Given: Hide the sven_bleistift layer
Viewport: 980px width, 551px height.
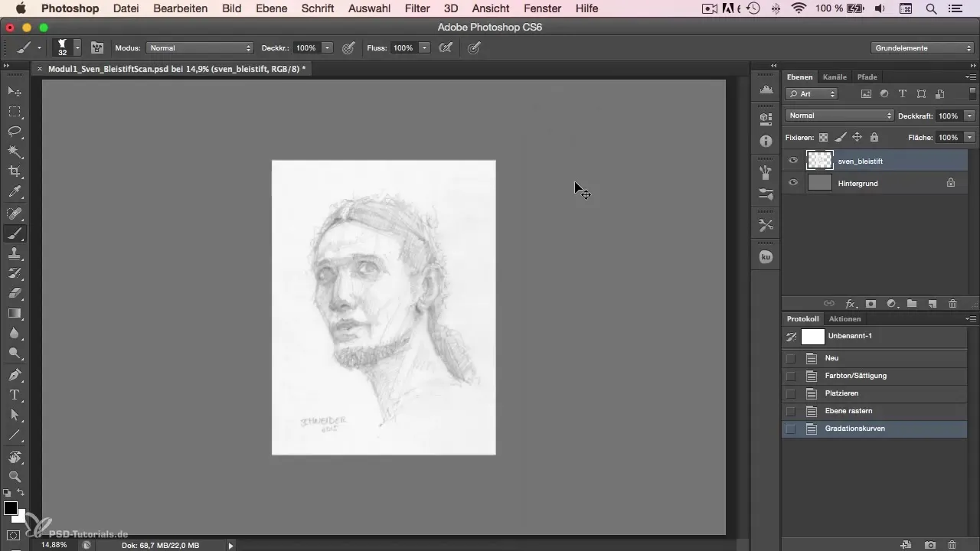Looking at the screenshot, I should tap(793, 161).
